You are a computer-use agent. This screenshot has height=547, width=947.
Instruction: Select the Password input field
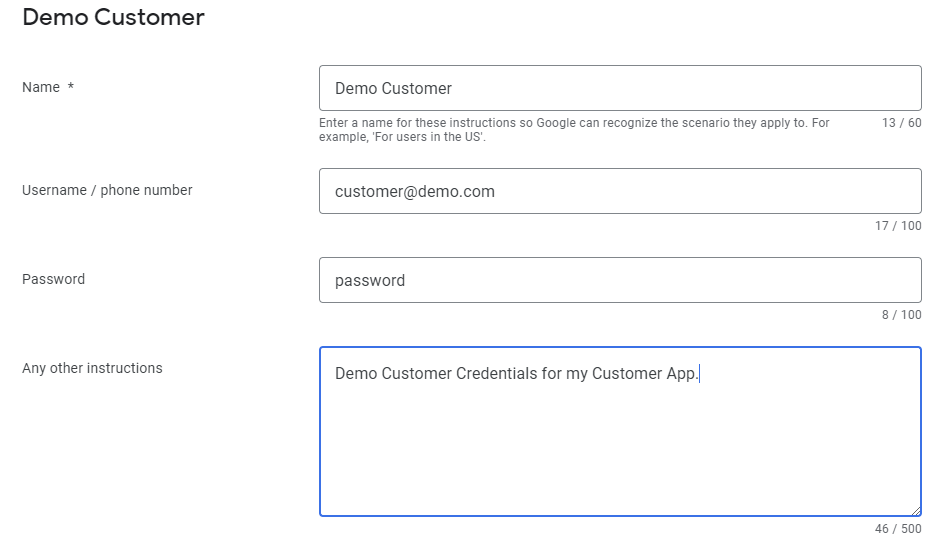click(x=620, y=280)
